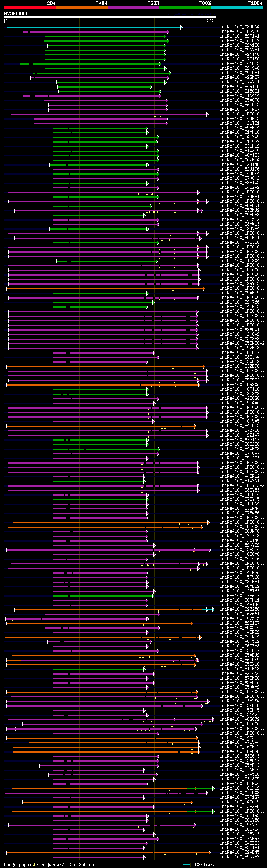
Task: Click the green bar for UniRef100_Q01E25
Action: pyautogui.click(x=91, y=64)
